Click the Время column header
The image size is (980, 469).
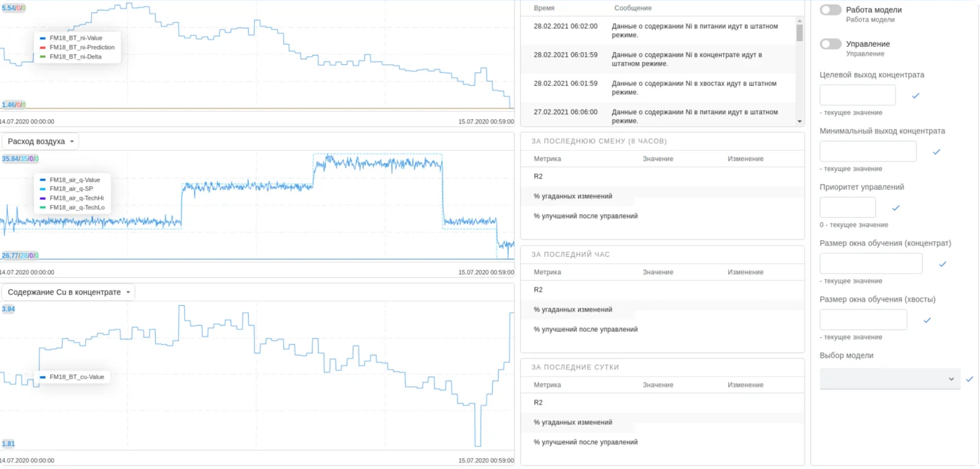click(x=544, y=8)
